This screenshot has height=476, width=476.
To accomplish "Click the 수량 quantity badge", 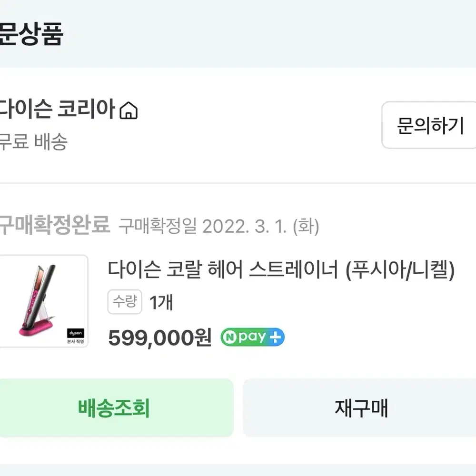I will click(125, 302).
